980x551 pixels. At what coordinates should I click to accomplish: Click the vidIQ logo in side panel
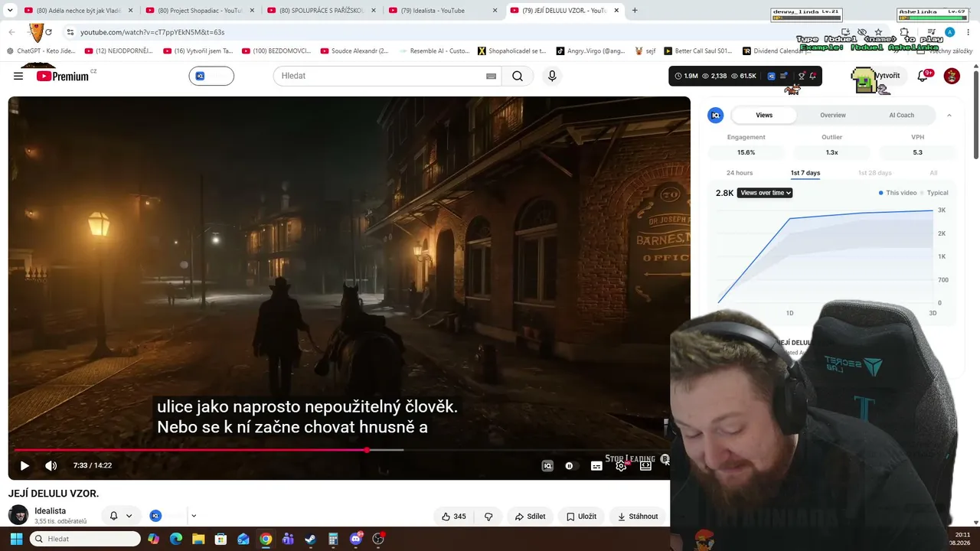pyautogui.click(x=716, y=115)
